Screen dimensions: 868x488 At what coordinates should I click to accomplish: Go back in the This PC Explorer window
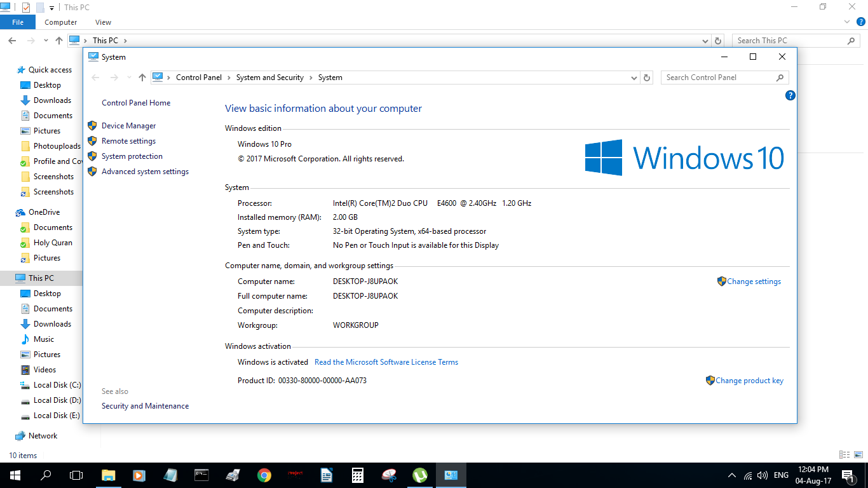click(x=12, y=41)
